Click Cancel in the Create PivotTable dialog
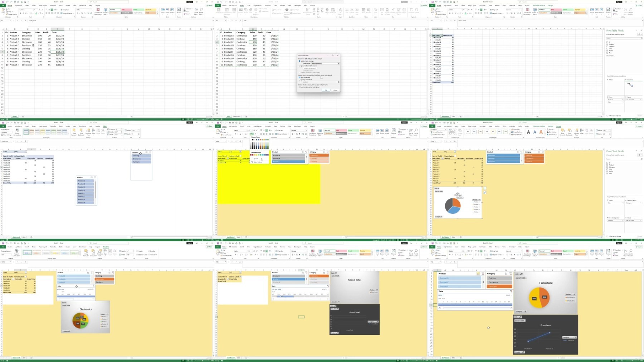Viewport: 644px width, 362px height. pos(335,90)
